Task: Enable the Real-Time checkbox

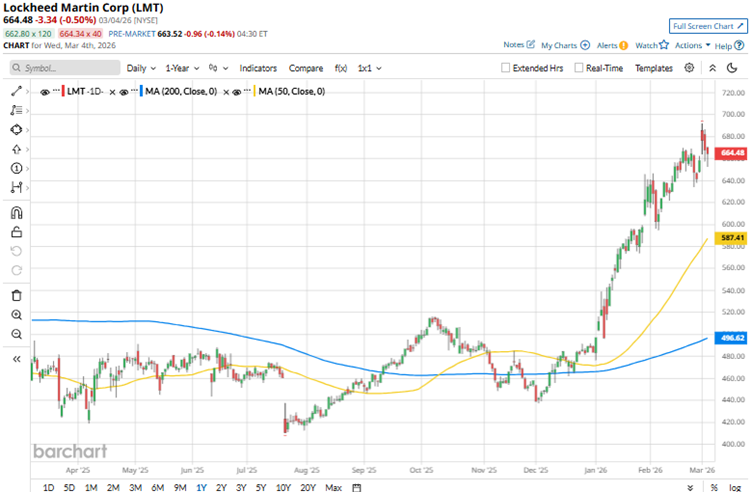Action: [x=578, y=68]
